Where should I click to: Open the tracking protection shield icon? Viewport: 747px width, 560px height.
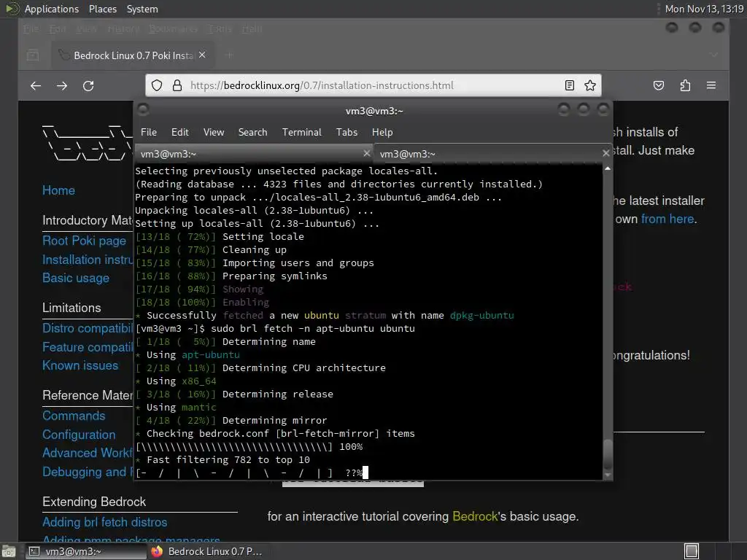click(157, 85)
